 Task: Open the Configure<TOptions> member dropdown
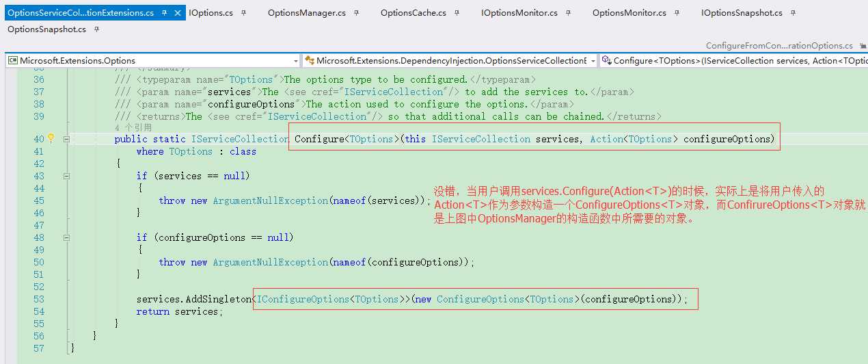(733, 60)
